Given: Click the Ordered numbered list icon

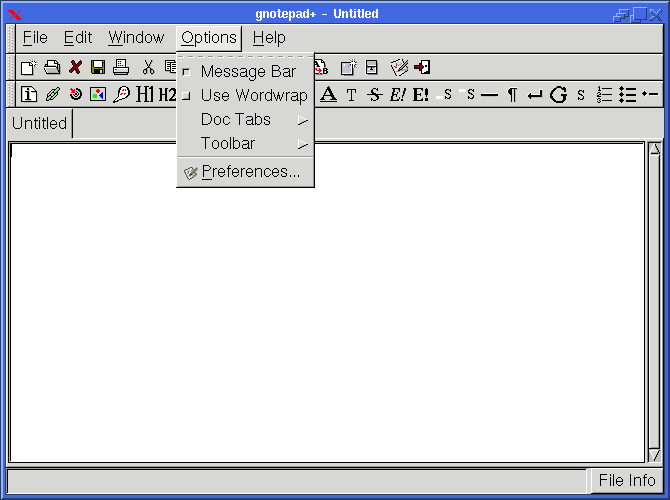Looking at the screenshot, I should [604, 94].
